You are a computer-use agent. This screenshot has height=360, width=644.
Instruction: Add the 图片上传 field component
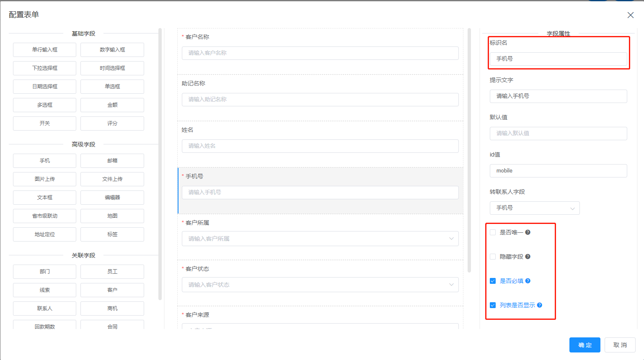44,179
